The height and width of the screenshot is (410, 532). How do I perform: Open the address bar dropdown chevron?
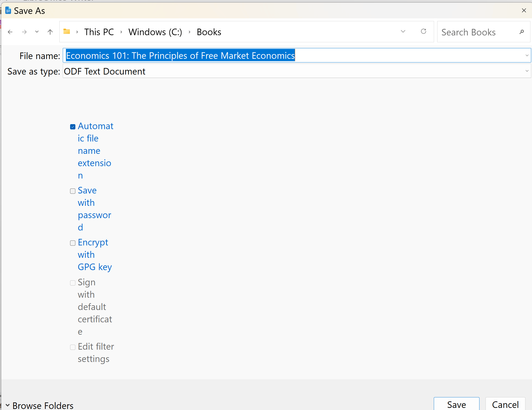pos(403,31)
